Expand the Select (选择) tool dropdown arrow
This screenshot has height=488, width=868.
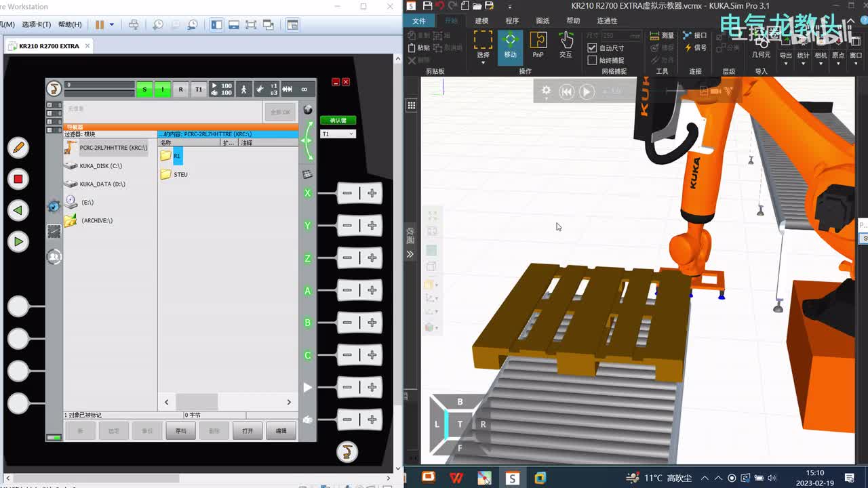click(483, 62)
